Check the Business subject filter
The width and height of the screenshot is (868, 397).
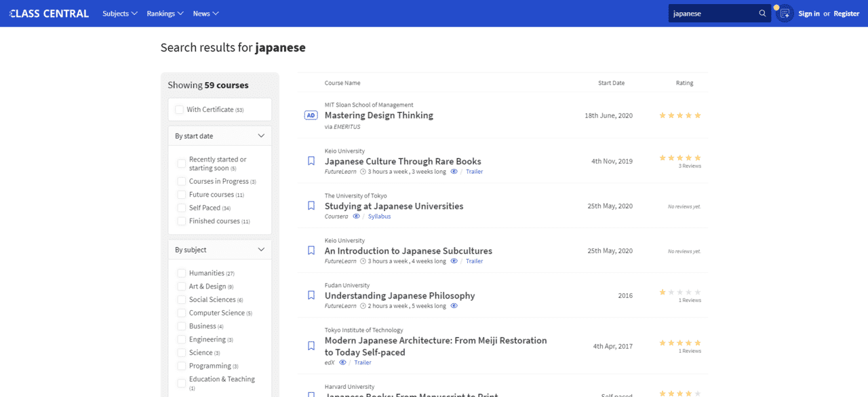point(182,326)
